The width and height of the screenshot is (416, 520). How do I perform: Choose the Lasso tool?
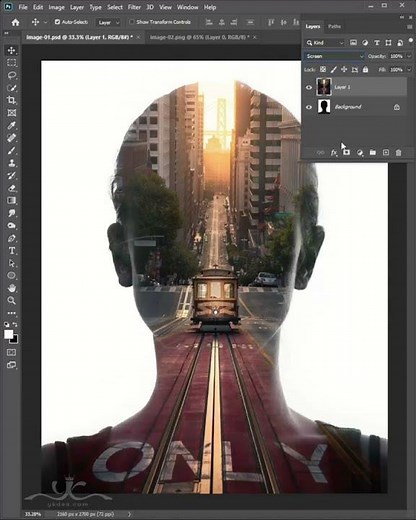point(12,75)
